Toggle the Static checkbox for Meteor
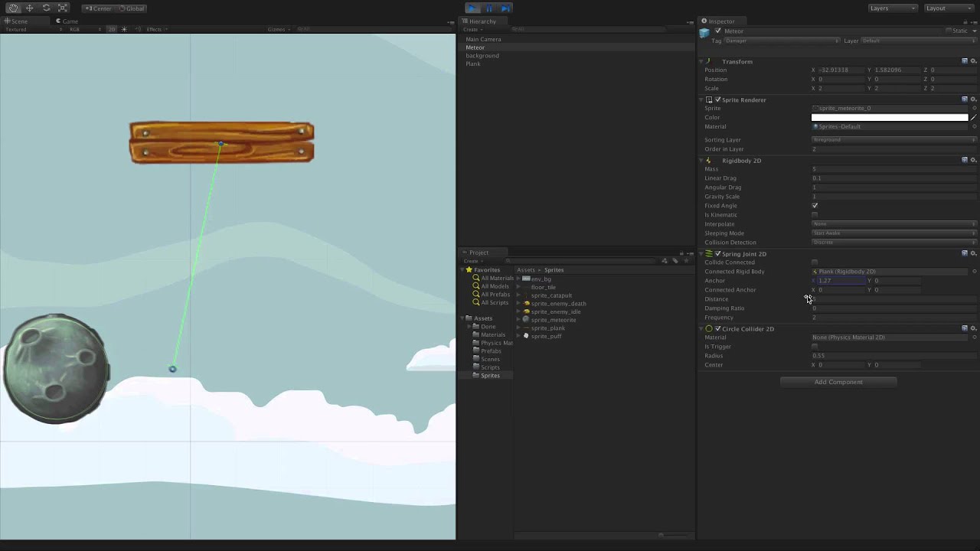Screen dimensions: 980x551 coord(949,31)
